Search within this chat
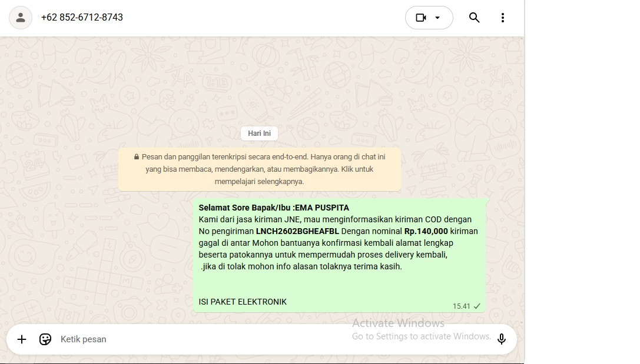This screenshot has height=364, width=640. (x=474, y=18)
